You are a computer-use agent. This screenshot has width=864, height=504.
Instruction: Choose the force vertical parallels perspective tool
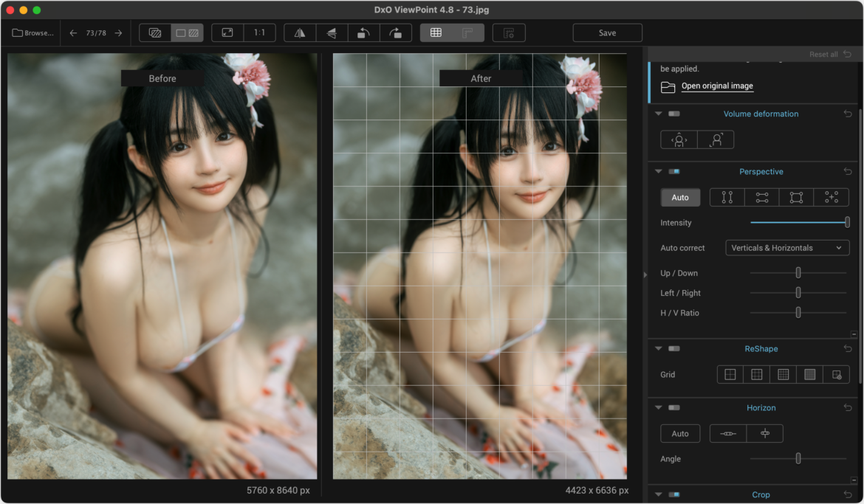pos(727,197)
